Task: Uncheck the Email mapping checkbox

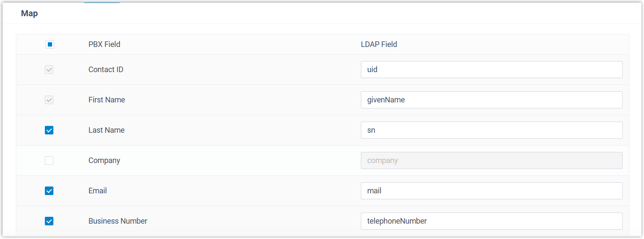Action: pos(49,191)
